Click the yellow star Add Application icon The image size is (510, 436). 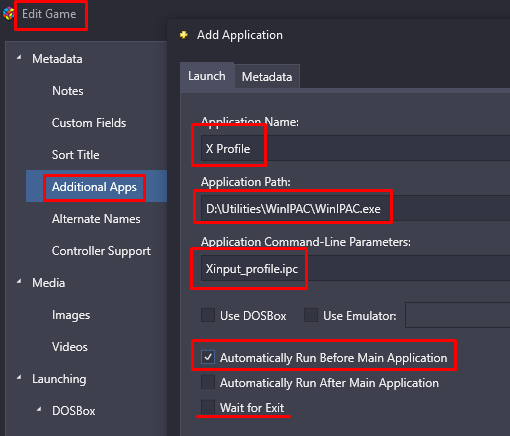coord(184,35)
